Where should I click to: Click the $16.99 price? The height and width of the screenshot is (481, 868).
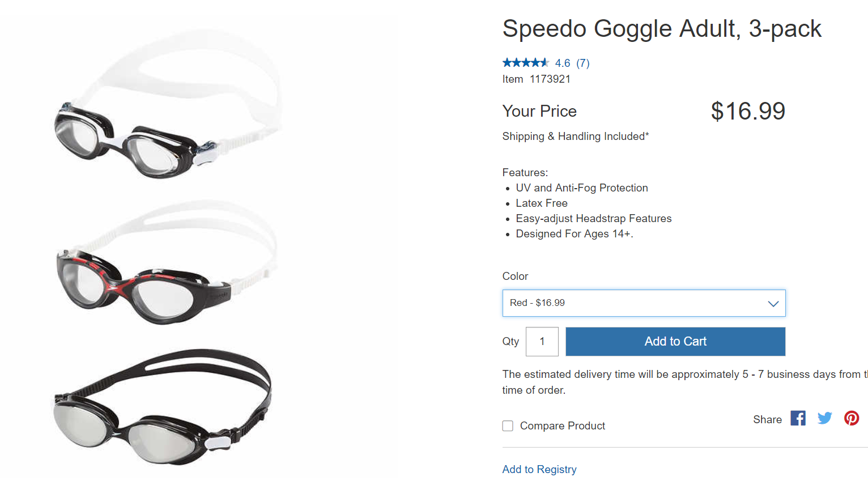pyautogui.click(x=747, y=111)
